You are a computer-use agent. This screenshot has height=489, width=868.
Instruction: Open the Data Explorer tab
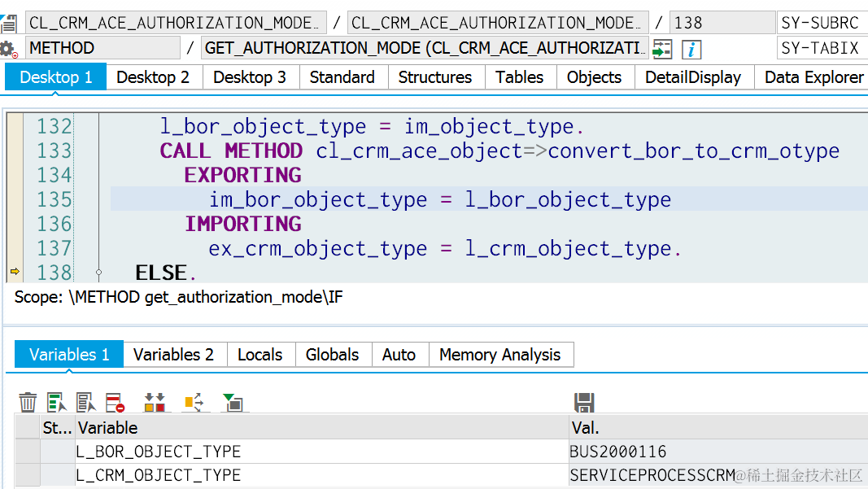coord(813,77)
